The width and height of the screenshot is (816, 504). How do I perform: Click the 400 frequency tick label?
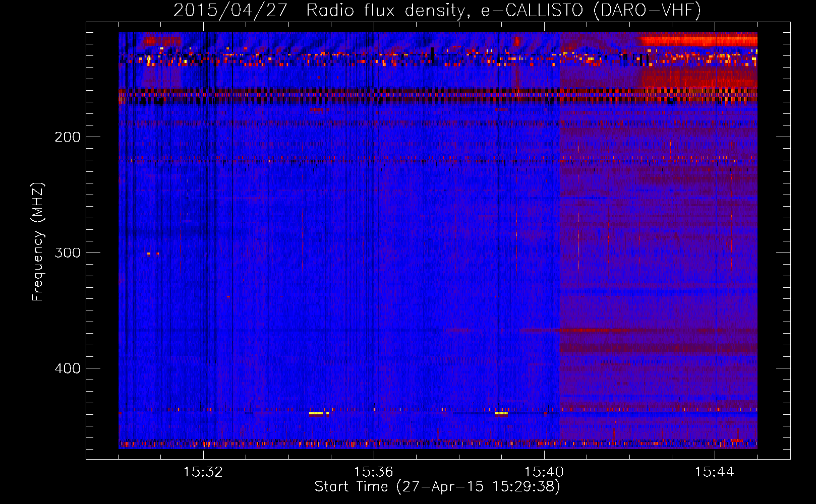[68, 368]
